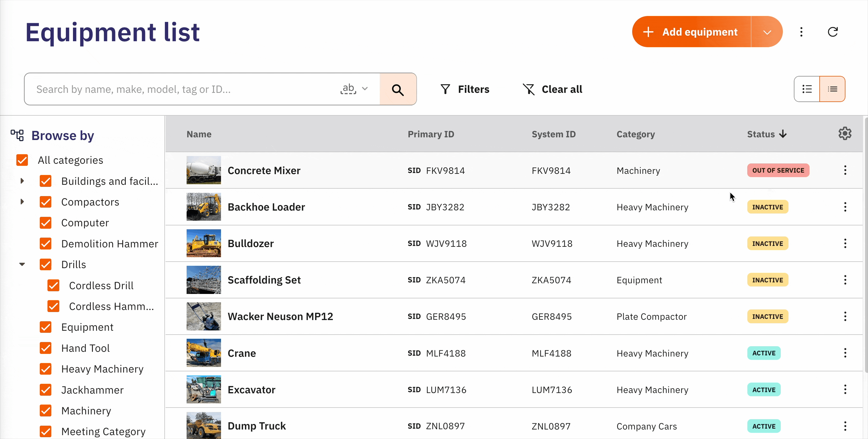This screenshot has height=439, width=868.
Task: Uncheck Jackhammer category checkbox
Action: [45, 390]
